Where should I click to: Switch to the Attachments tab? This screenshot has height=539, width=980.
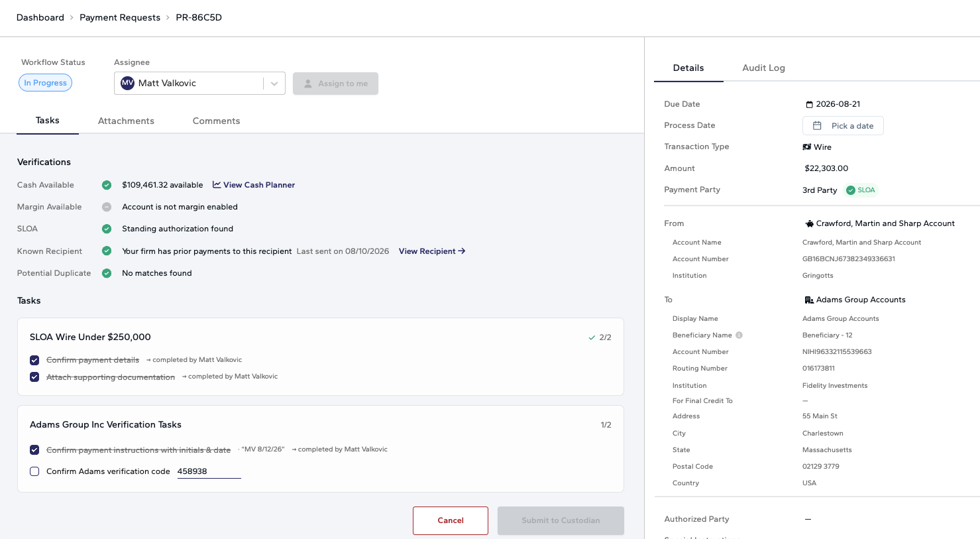point(126,121)
